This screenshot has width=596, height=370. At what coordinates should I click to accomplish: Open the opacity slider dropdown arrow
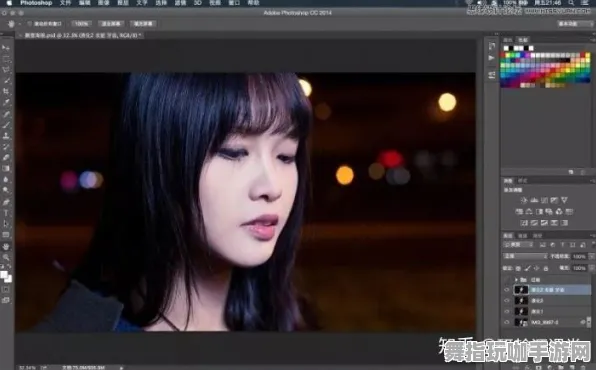[591, 256]
